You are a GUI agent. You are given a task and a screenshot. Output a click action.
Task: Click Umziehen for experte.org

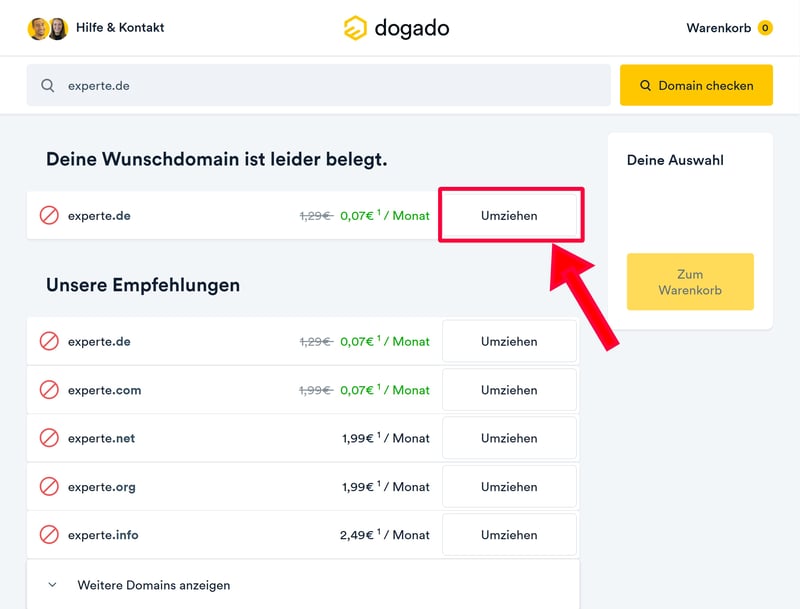(x=509, y=487)
